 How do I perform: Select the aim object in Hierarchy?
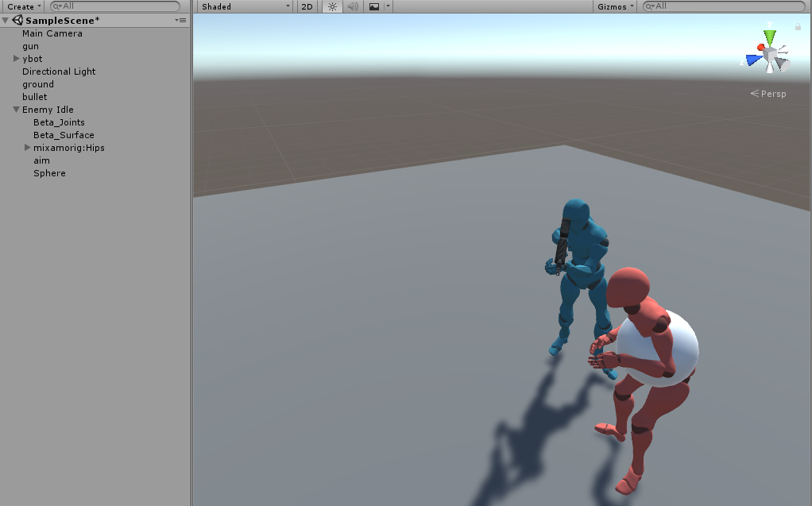41,160
